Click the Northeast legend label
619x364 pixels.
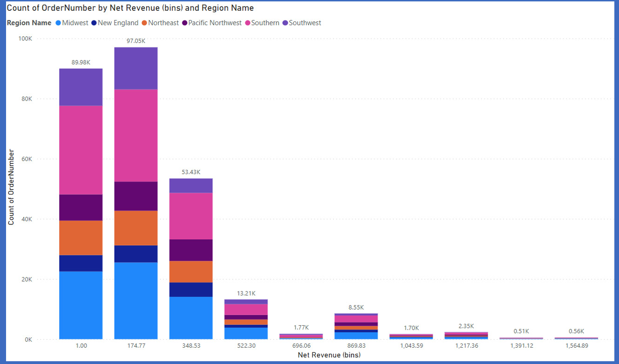[x=163, y=23]
